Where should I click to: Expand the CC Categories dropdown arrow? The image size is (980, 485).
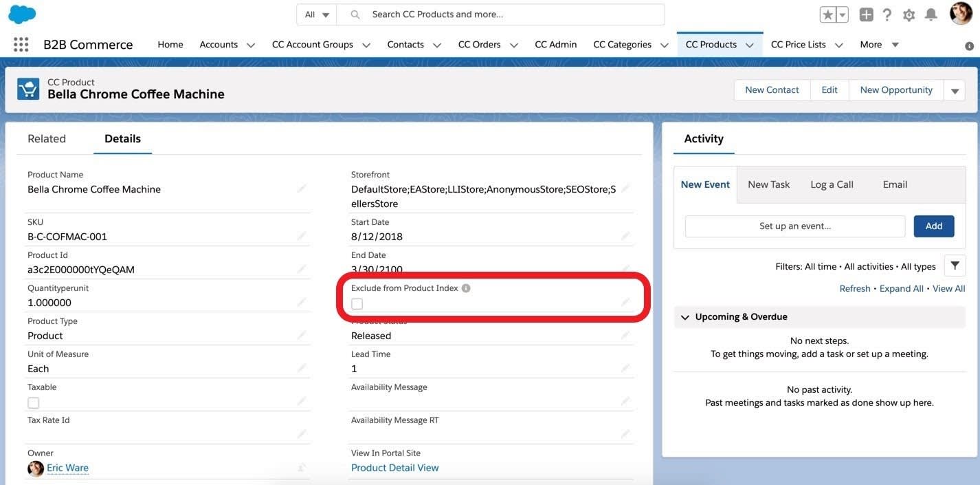(x=665, y=45)
